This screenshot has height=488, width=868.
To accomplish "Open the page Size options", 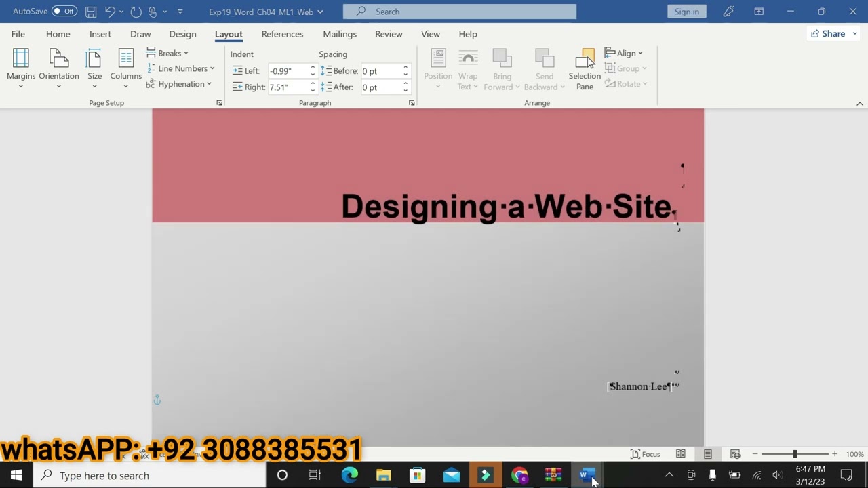I will click(x=94, y=68).
